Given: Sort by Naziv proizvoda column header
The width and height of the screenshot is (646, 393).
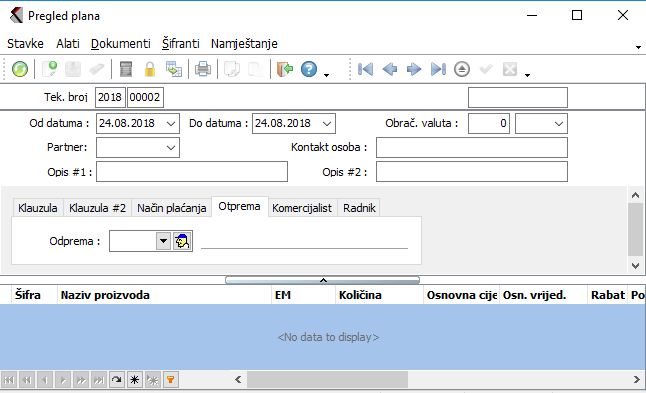Looking at the screenshot, I should pyautogui.click(x=164, y=295).
